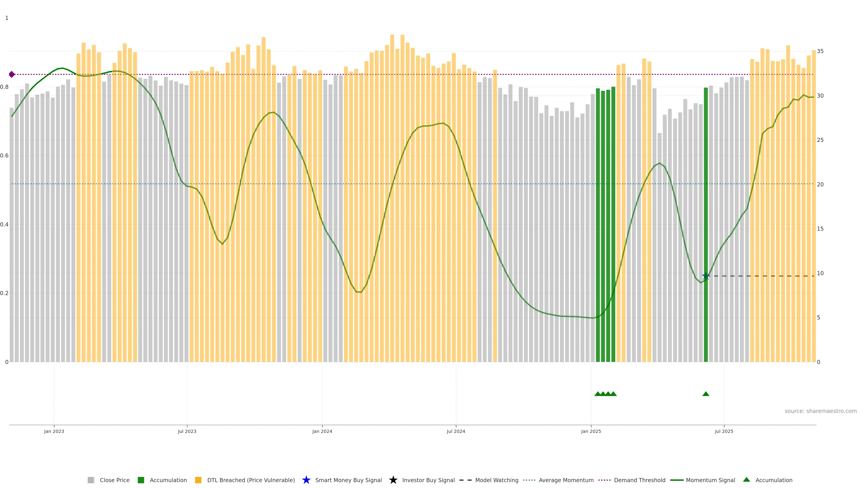
Task: Click the orange DTL Breached color swatch
Action: tap(198, 480)
